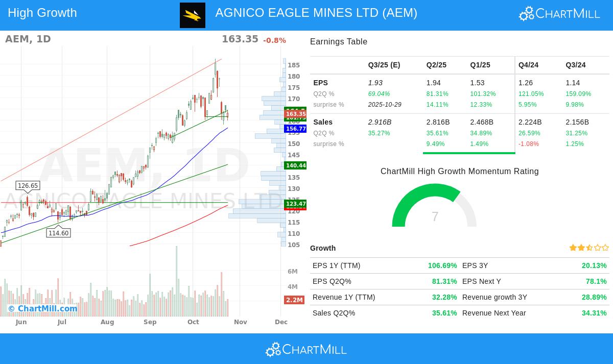Click the ChartMill gear logo in header

(x=526, y=13)
